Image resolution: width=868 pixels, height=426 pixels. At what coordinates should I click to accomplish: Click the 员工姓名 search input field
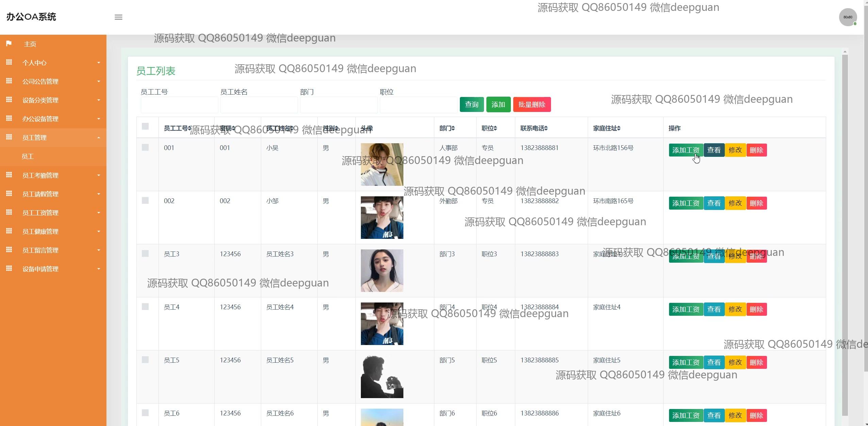click(x=259, y=105)
